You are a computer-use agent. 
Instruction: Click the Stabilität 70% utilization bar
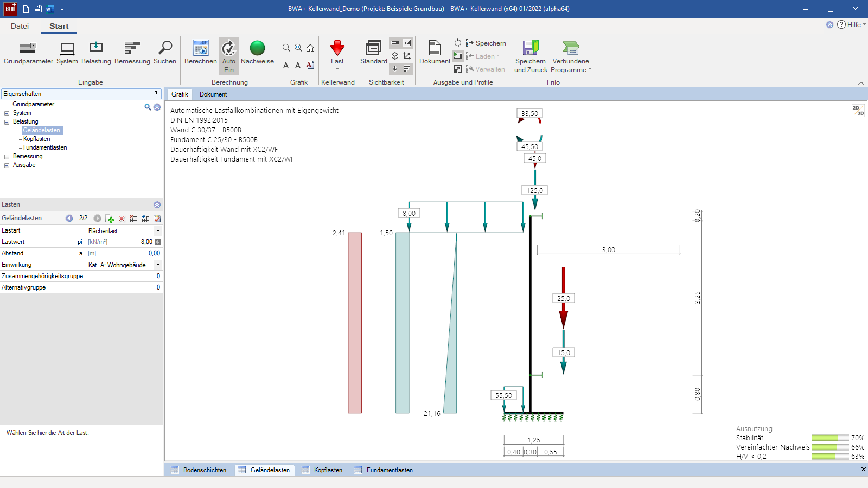point(830,438)
